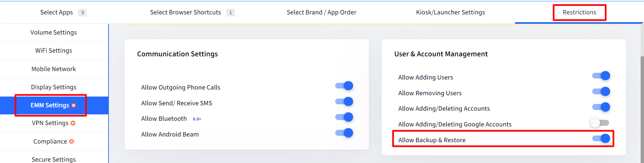The image size is (644, 163).
Task: Disable Allow Outgoing Phone Calls toggle
Action: coord(344,86)
